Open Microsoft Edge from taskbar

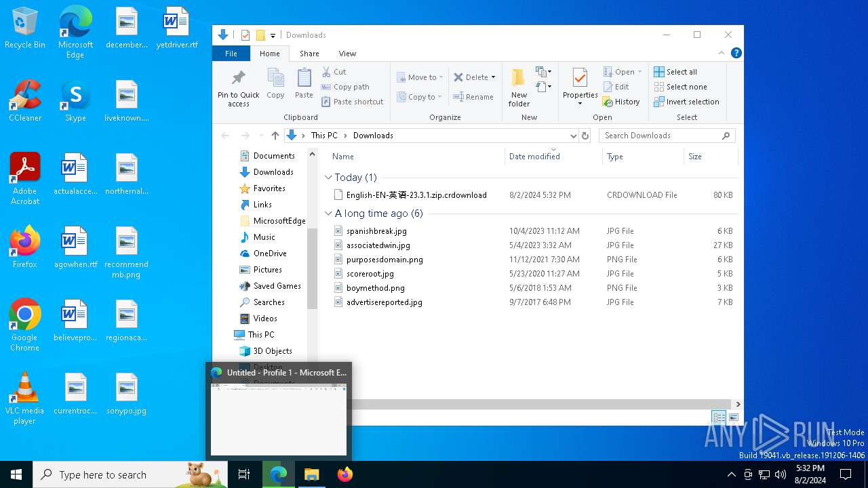point(279,474)
